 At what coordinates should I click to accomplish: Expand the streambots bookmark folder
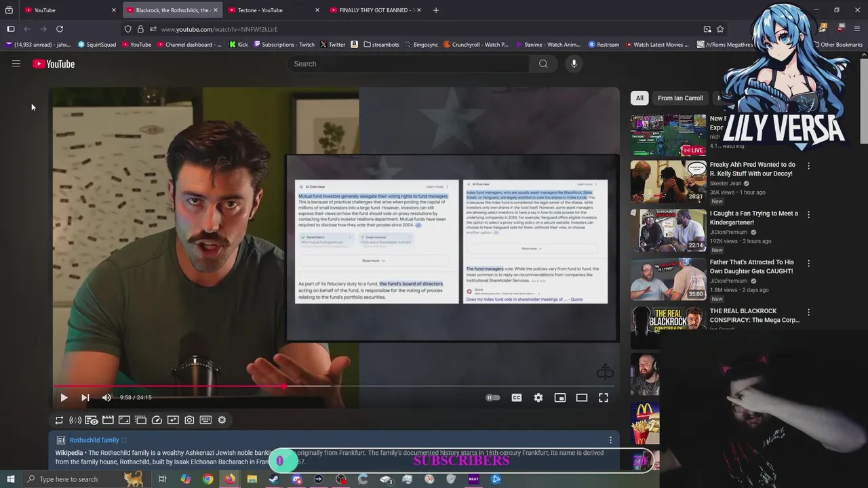(x=381, y=45)
